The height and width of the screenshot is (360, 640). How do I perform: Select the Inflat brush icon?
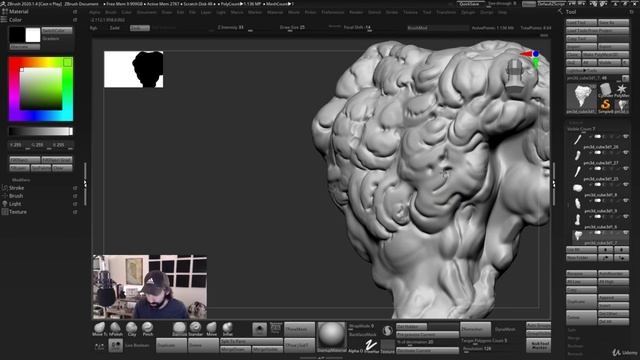(227, 328)
